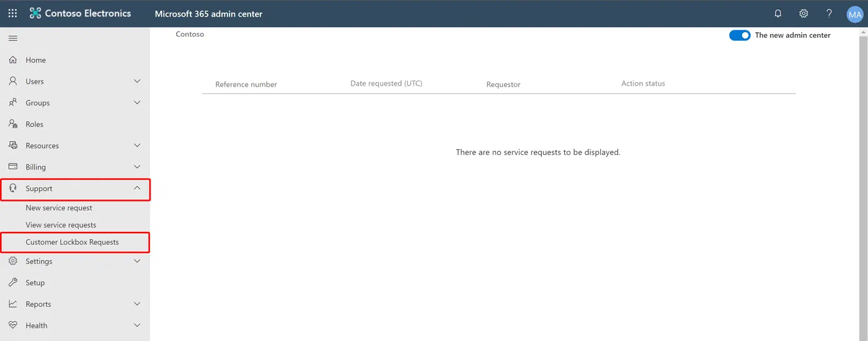This screenshot has width=868, height=341.
Task: Sort by Requestor column header
Action: coord(503,84)
